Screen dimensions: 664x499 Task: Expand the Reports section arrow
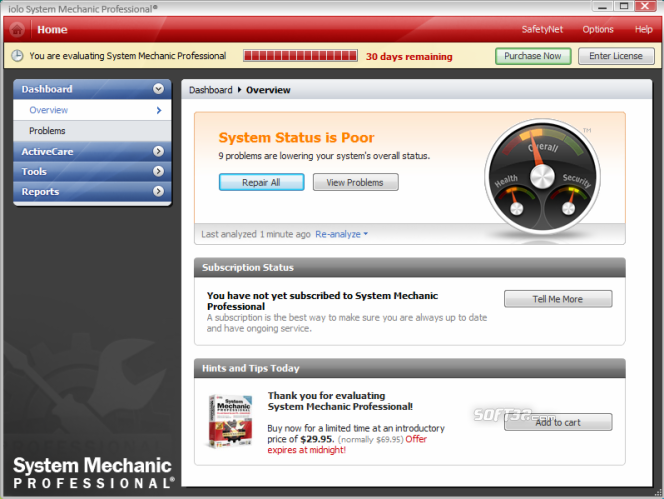pos(158,191)
